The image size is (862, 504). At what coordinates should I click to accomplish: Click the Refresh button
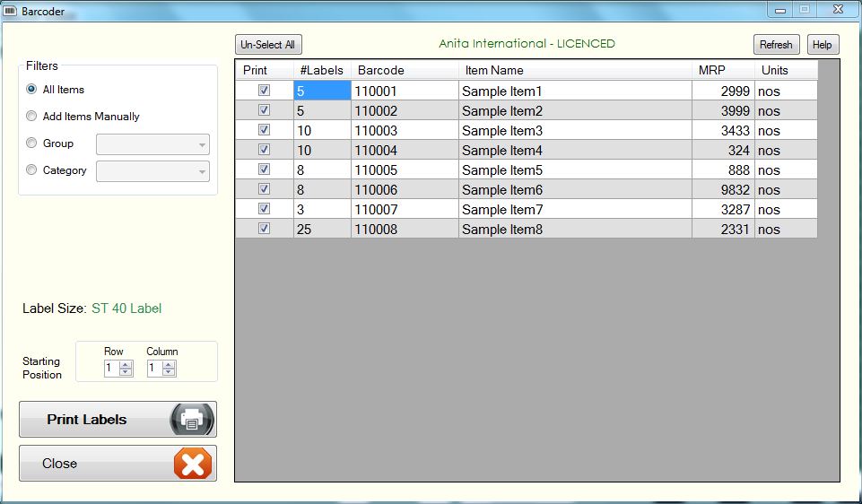[x=776, y=45]
